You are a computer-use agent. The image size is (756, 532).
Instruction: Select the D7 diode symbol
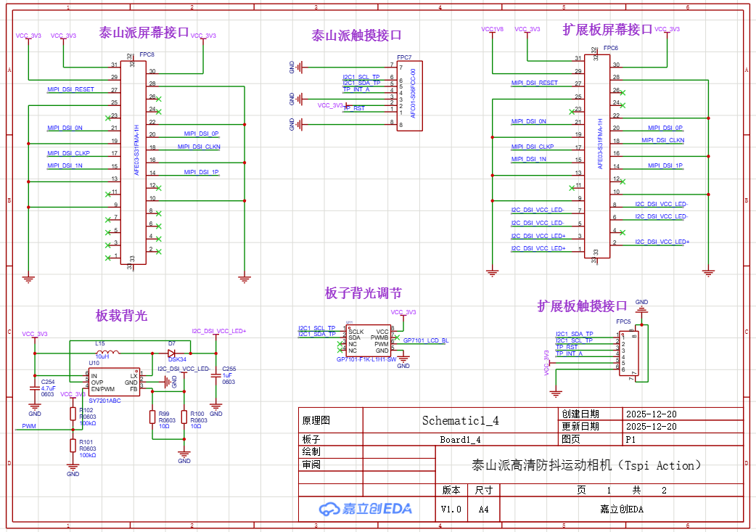point(172,353)
